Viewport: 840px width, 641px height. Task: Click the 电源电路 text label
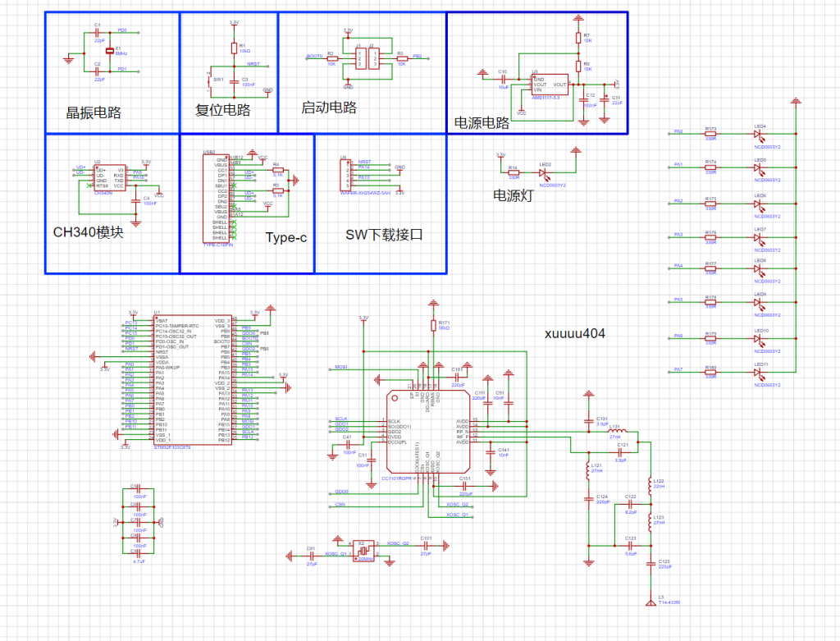coord(482,123)
